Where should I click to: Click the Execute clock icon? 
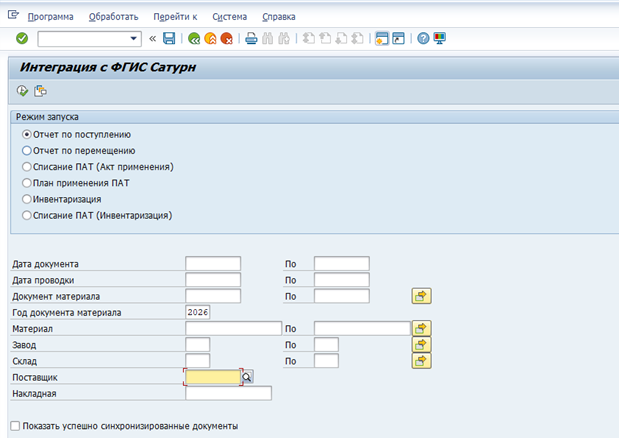point(23,91)
